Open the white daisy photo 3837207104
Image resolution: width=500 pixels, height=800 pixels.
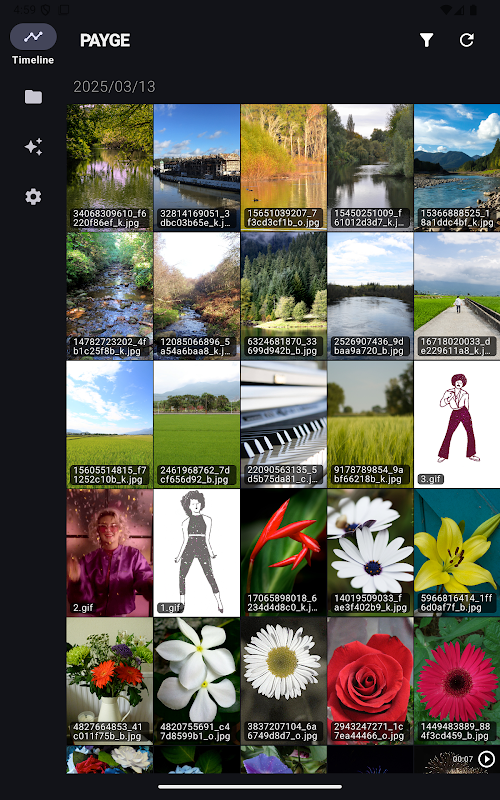point(284,682)
